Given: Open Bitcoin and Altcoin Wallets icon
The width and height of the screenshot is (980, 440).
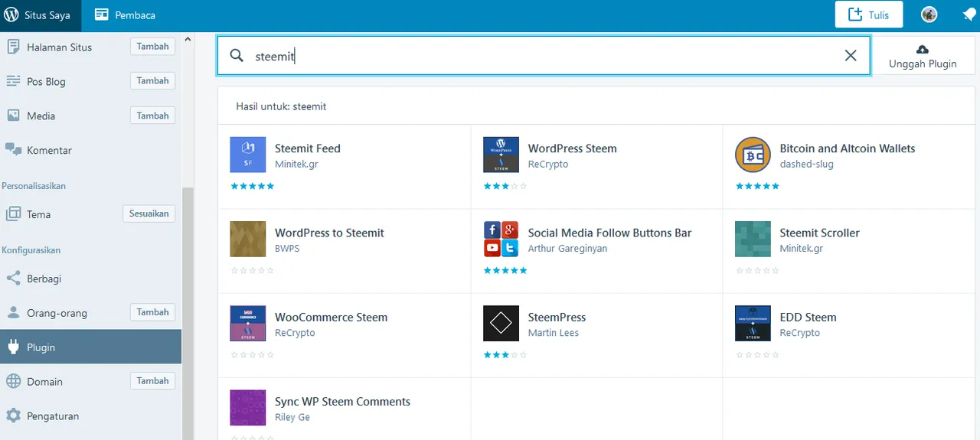Looking at the screenshot, I should (753, 155).
